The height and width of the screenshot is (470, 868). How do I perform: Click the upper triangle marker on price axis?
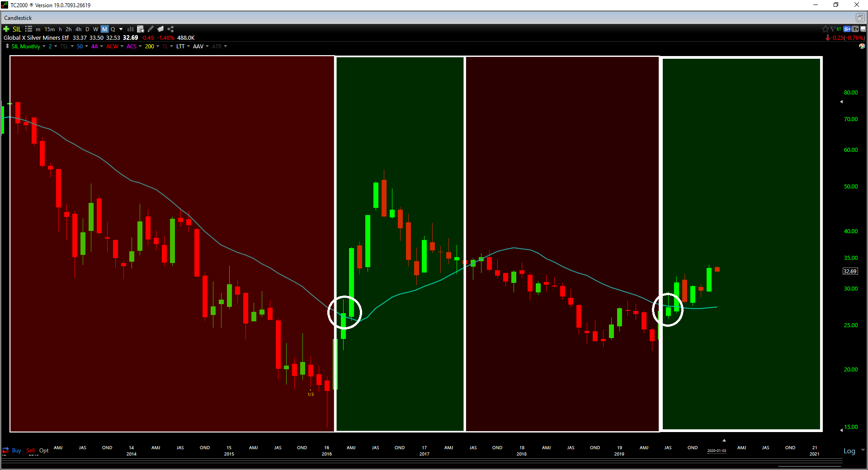(x=841, y=102)
